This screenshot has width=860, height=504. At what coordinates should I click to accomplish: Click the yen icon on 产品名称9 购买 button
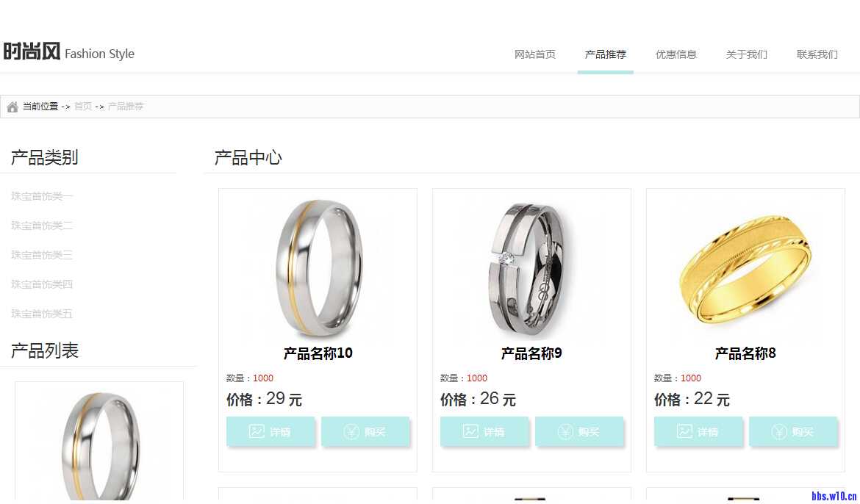click(x=565, y=431)
